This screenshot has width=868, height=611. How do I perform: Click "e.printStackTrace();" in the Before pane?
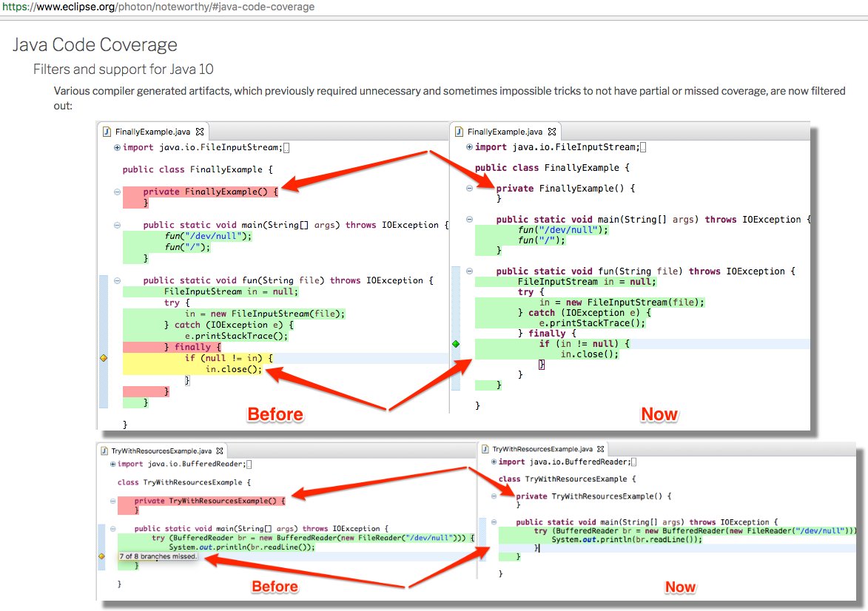[x=236, y=336]
